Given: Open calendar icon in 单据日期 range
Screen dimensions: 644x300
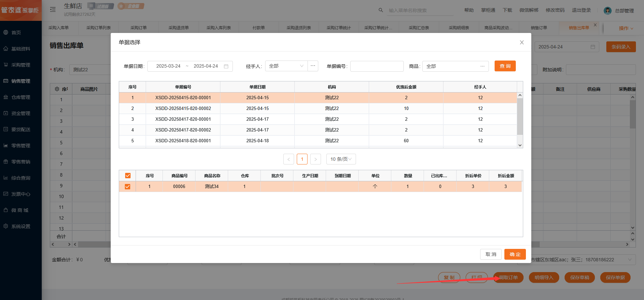Looking at the screenshot, I should pos(226,66).
